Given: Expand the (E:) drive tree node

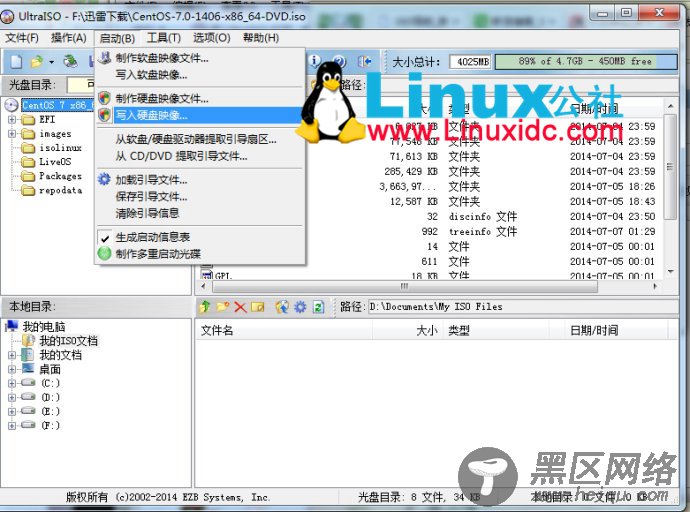Looking at the screenshot, I should [12, 411].
